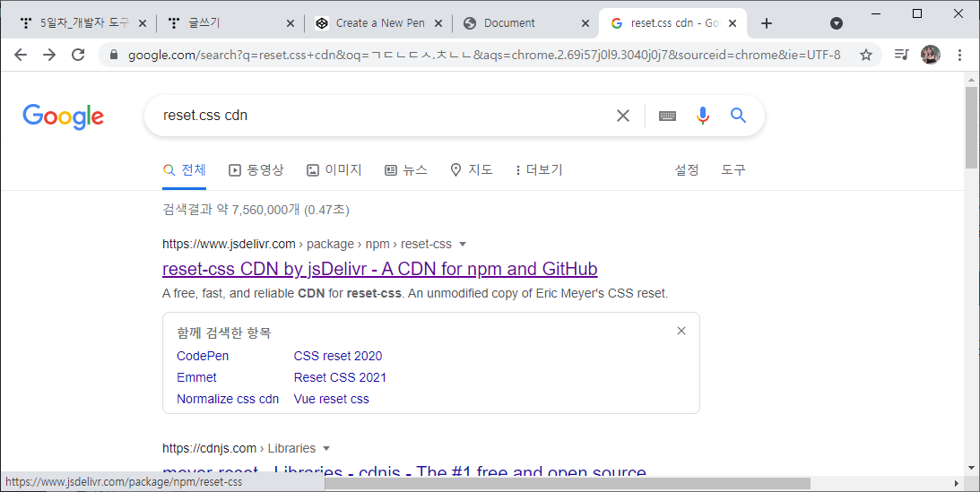980x492 pixels.
Task: Open the '도구' search tools
Action: coord(733,170)
